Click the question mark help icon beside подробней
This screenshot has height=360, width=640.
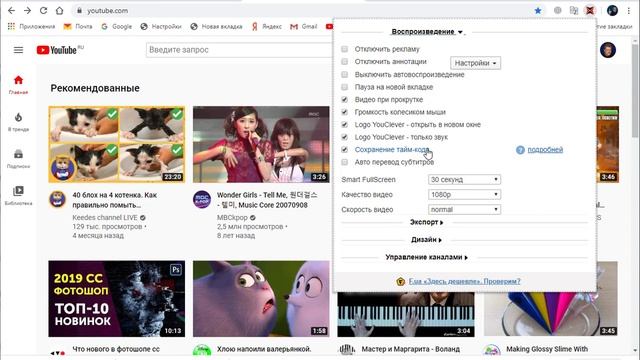pyautogui.click(x=520, y=150)
